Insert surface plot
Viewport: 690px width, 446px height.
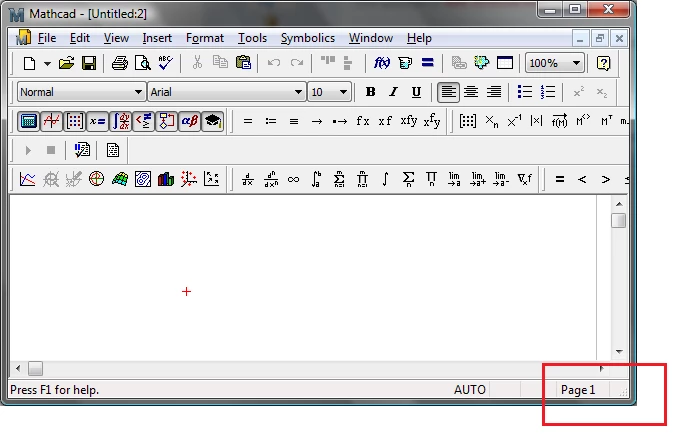120,179
